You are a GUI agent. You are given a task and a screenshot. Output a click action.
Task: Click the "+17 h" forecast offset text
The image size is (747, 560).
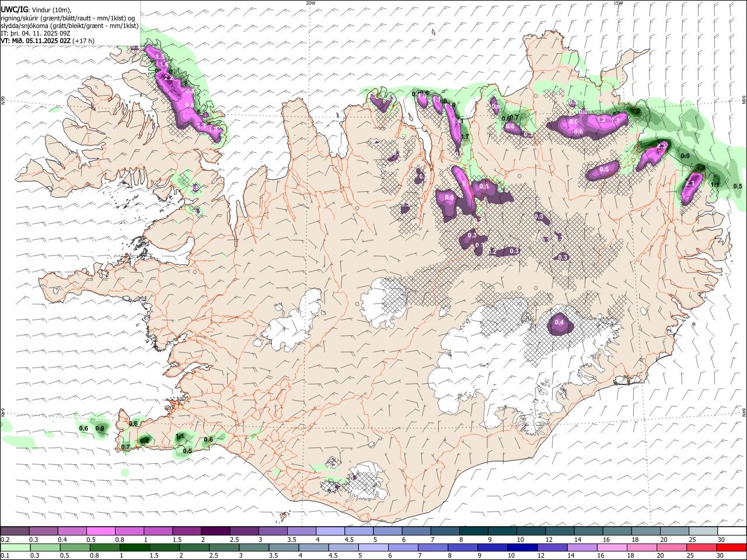83,41
